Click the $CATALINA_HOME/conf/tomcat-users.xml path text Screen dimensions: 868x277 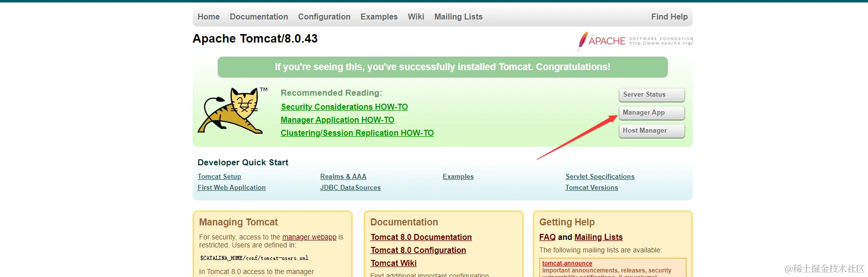pyautogui.click(x=254, y=258)
